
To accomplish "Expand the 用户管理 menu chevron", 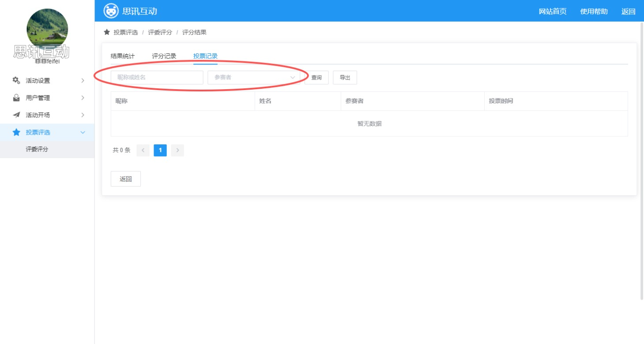I will coord(83,98).
